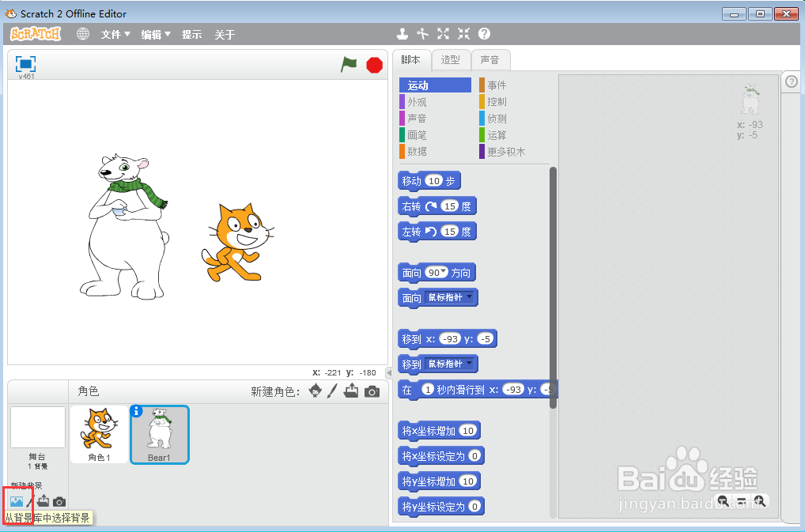Click y value -5 in 移到 x y block
Image resolution: width=805 pixels, height=532 pixels.
click(486, 338)
